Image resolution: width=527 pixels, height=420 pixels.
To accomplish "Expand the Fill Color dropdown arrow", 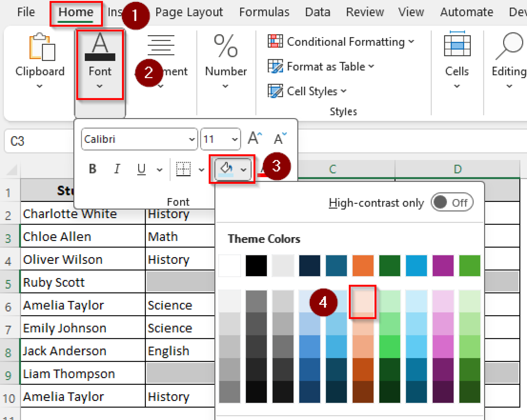I will 243,169.
